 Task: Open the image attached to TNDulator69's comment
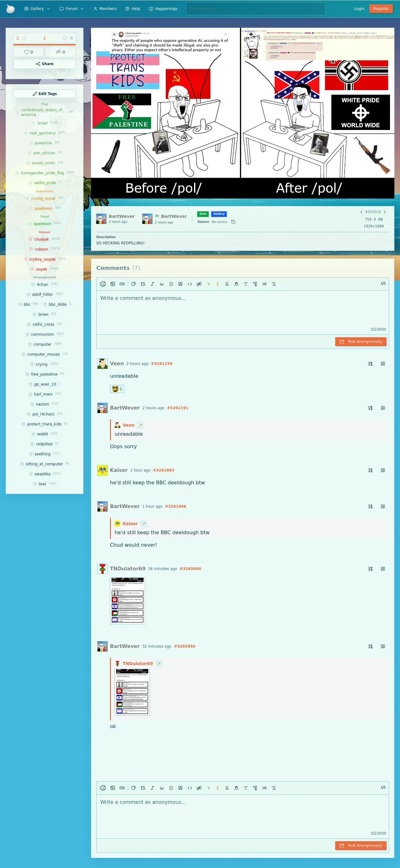tap(128, 601)
